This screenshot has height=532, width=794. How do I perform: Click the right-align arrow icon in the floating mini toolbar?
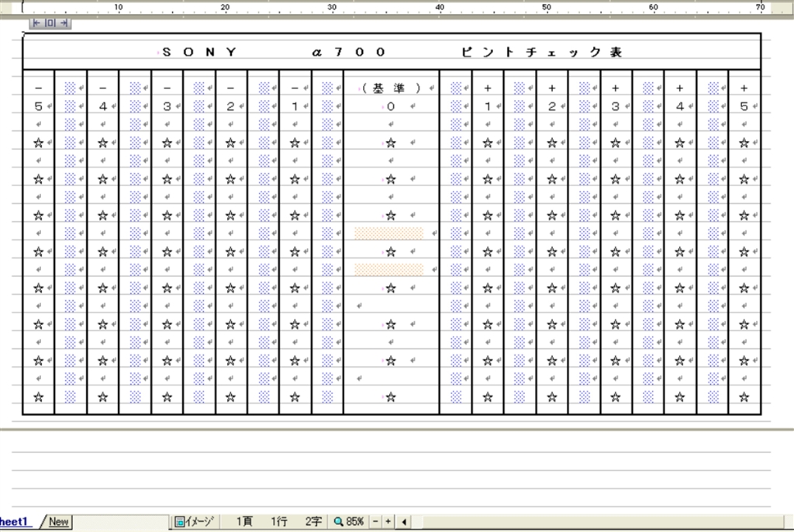pos(64,22)
